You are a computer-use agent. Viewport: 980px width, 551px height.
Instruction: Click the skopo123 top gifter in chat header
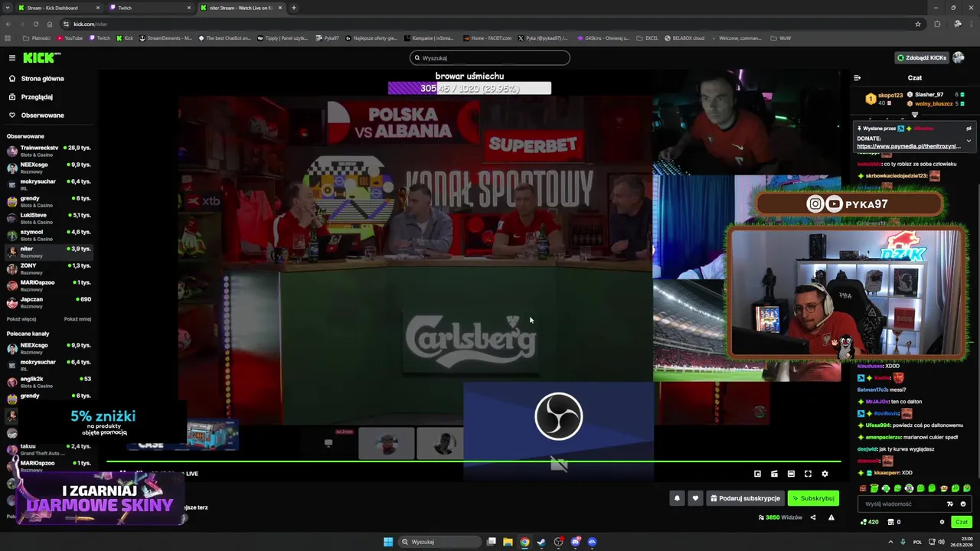pos(884,99)
